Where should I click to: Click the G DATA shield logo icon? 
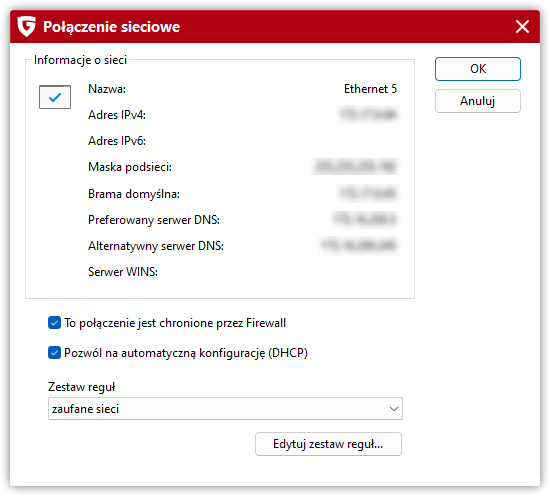27,26
